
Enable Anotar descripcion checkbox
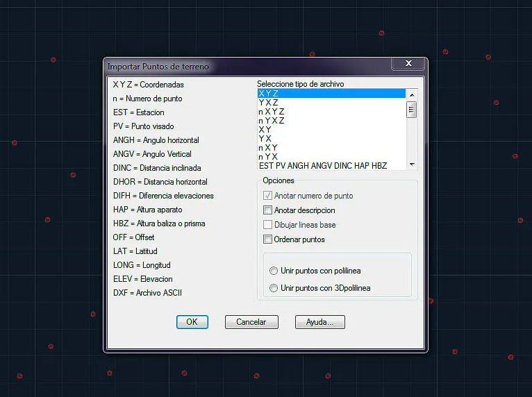pos(267,210)
